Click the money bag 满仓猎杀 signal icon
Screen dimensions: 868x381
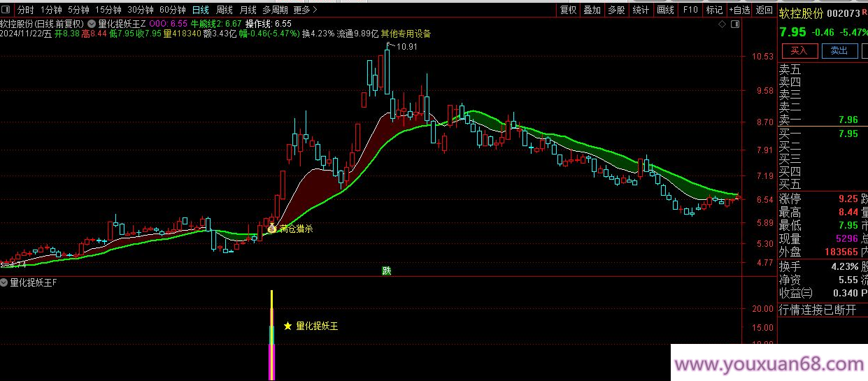[271, 228]
